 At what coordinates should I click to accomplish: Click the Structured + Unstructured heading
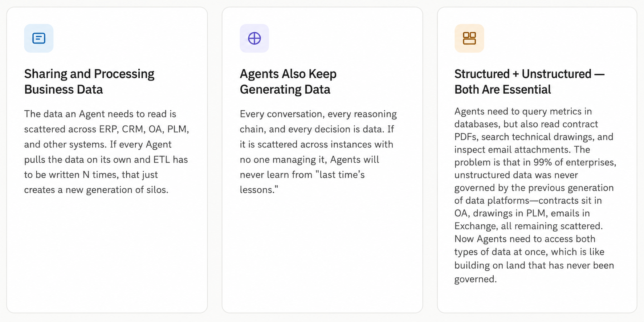pyautogui.click(x=529, y=82)
